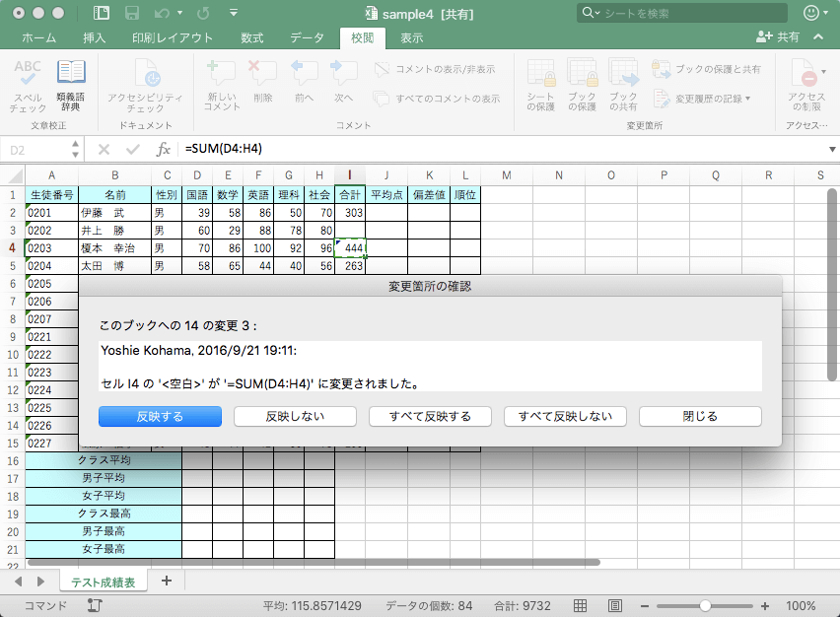The width and height of the screenshot is (840, 617).
Task: Switch to the 挿入 tab
Action: [x=95, y=37]
